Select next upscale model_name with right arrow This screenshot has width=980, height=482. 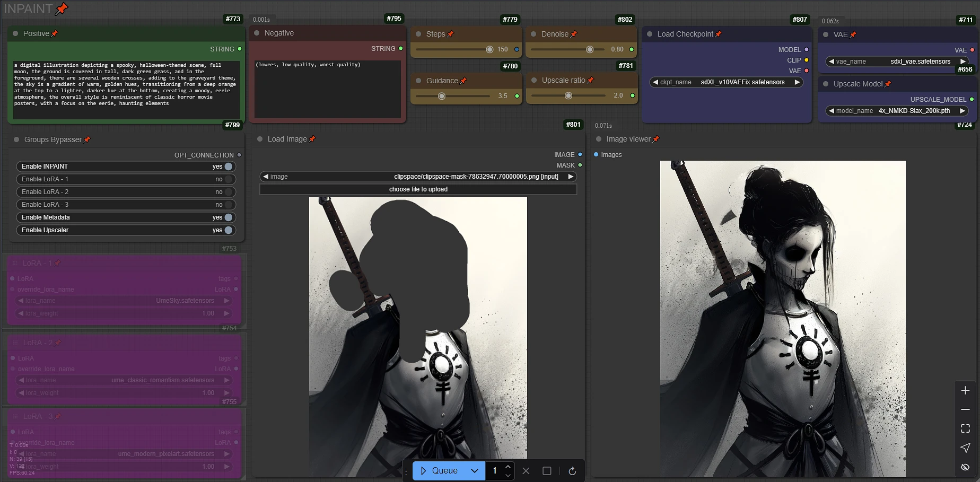962,111
